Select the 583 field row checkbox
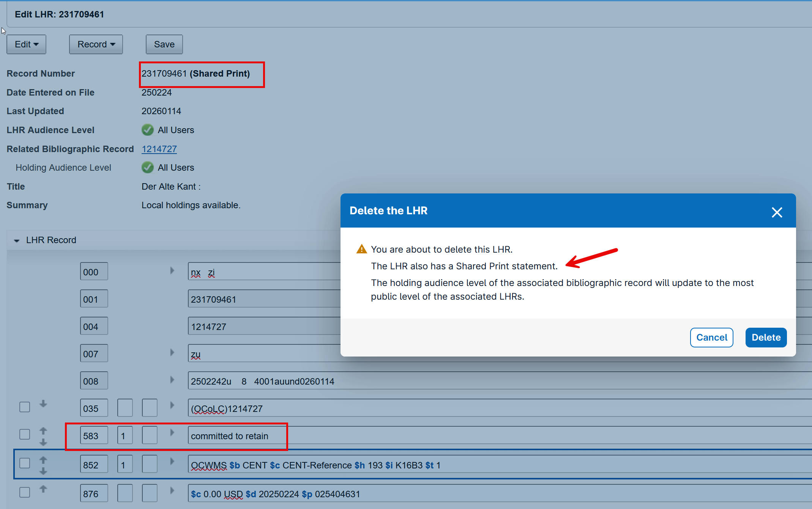 (x=25, y=434)
